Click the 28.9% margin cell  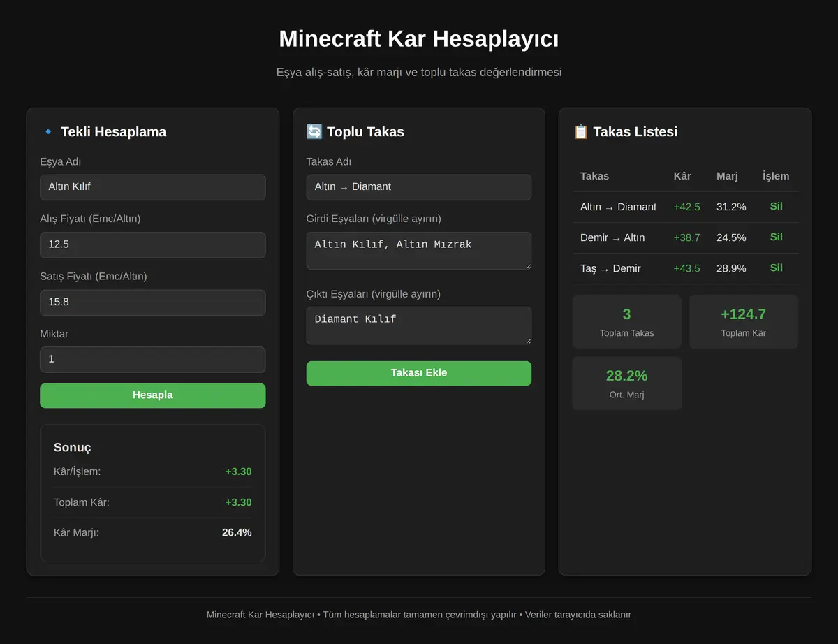click(x=731, y=268)
